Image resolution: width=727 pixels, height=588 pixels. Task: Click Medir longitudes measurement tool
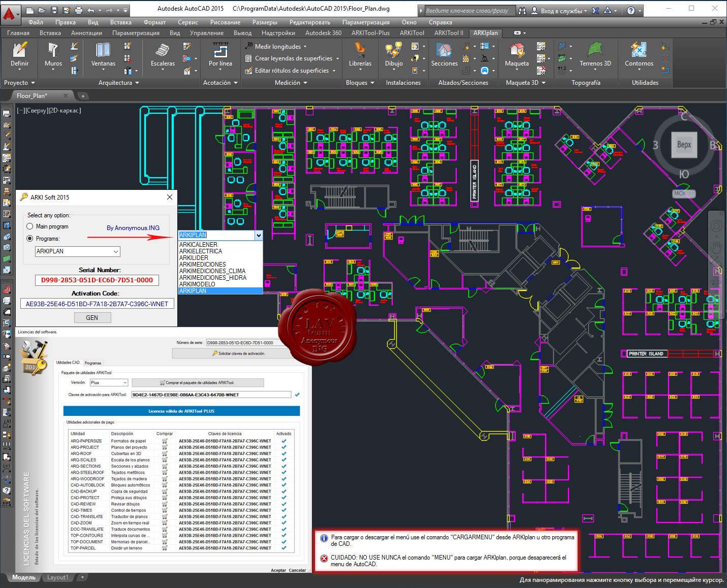[276, 46]
